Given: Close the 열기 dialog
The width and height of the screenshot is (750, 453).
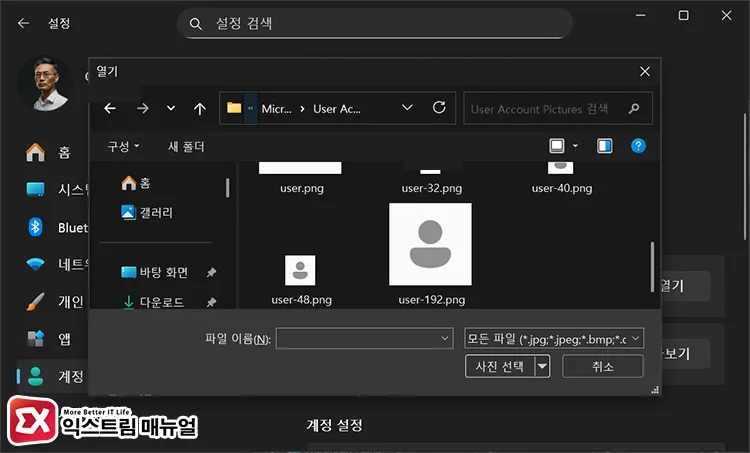Looking at the screenshot, I should [x=645, y=72].
